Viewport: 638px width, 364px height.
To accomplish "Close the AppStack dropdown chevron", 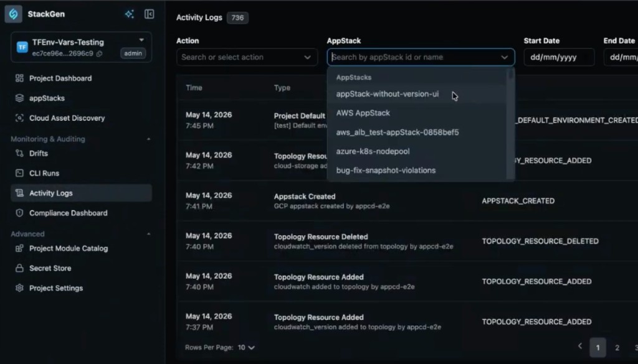I will [x=505, y=57].
